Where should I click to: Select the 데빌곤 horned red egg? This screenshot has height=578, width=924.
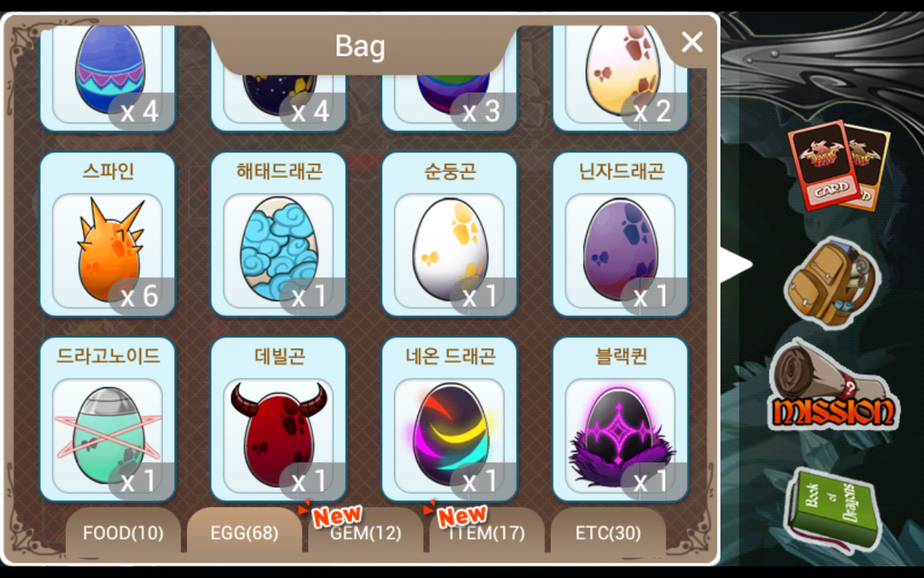click(x=279, y=419)
